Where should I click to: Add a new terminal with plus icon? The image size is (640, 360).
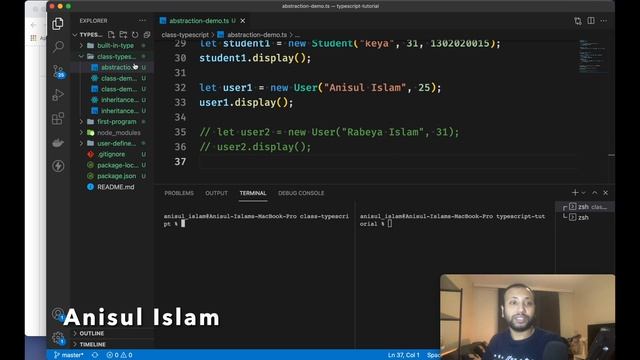pos(575,192)
